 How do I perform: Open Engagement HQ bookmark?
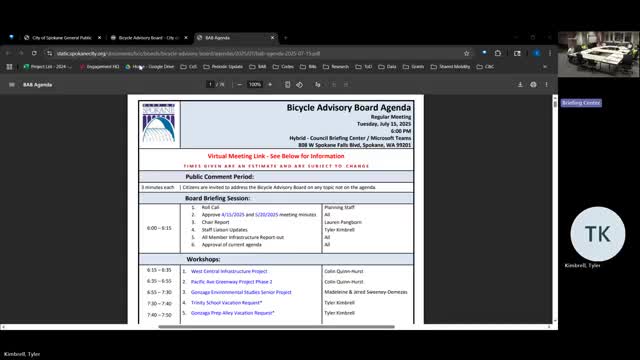tap(100, 67)
